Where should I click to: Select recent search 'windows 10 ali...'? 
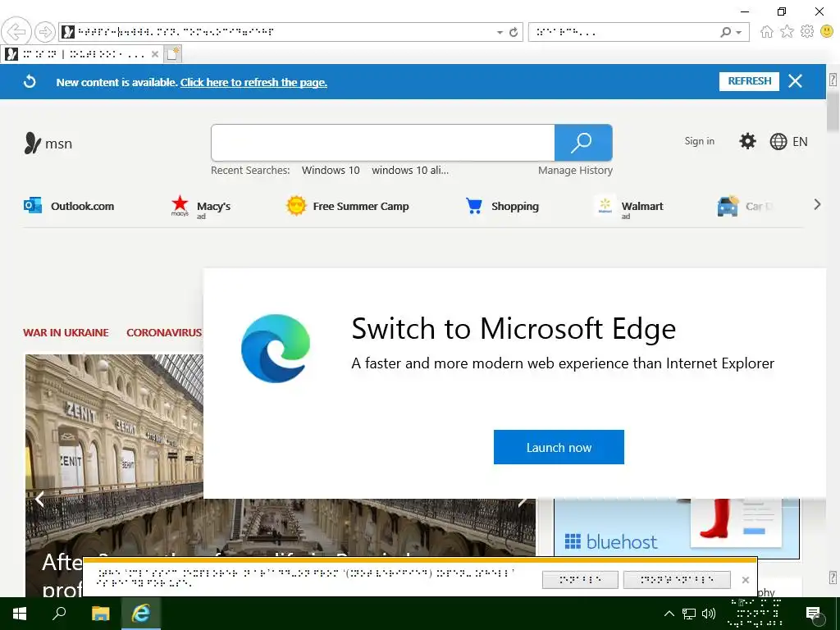(x=410, y=171)
